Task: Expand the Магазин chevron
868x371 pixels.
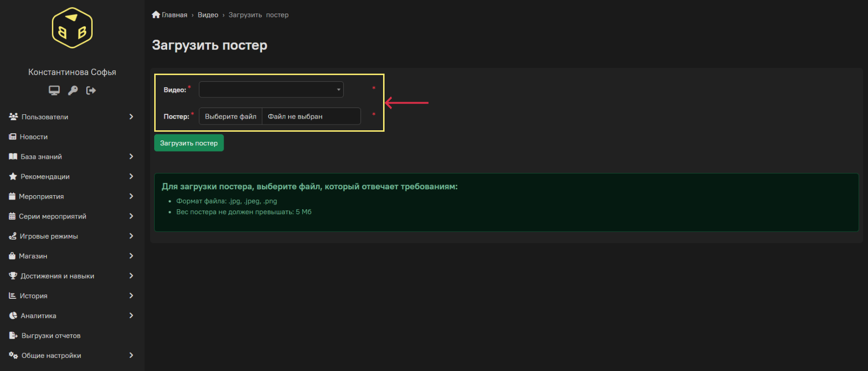Action: pyautogui.click(x=131, y=256)
